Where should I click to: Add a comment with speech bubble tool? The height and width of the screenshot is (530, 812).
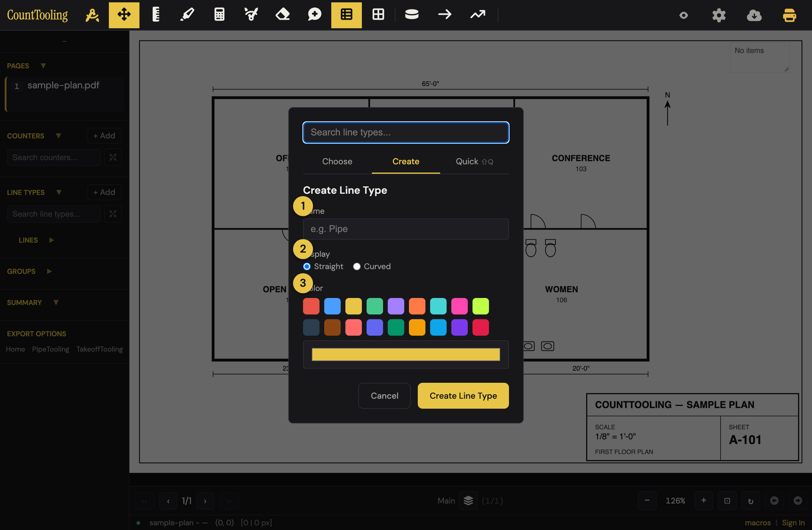point(314,15)
